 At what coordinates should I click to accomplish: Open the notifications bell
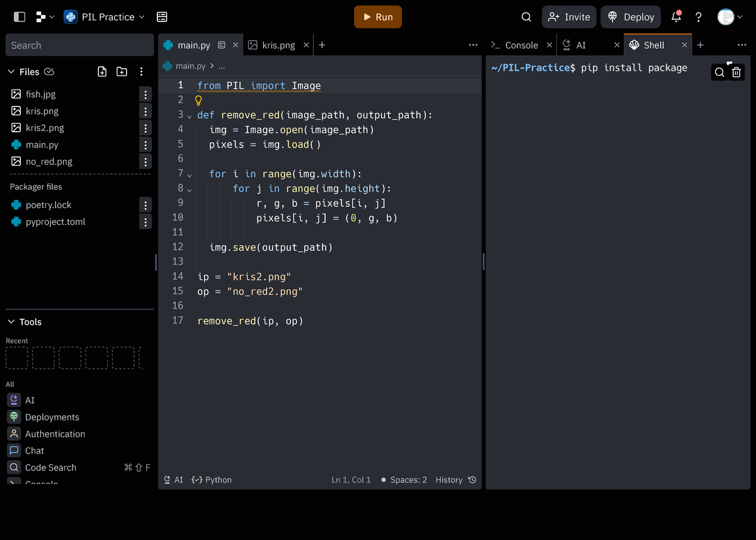coord(677,17)
